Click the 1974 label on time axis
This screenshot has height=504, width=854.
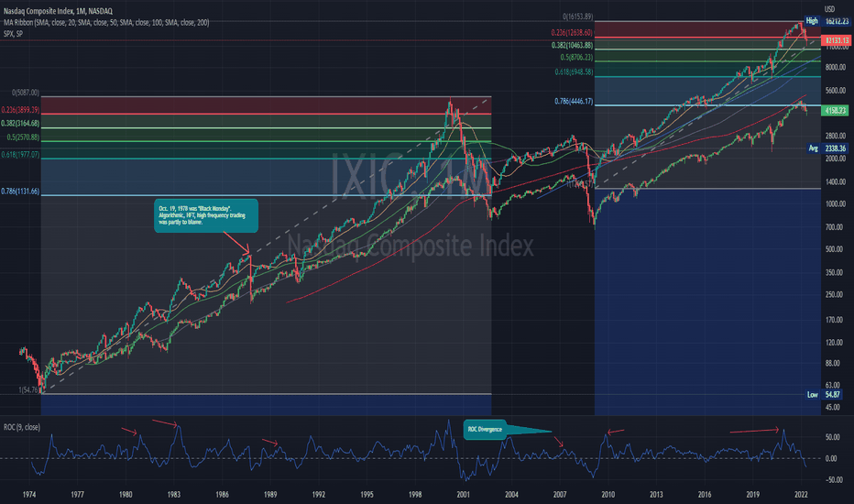point(29,495)
